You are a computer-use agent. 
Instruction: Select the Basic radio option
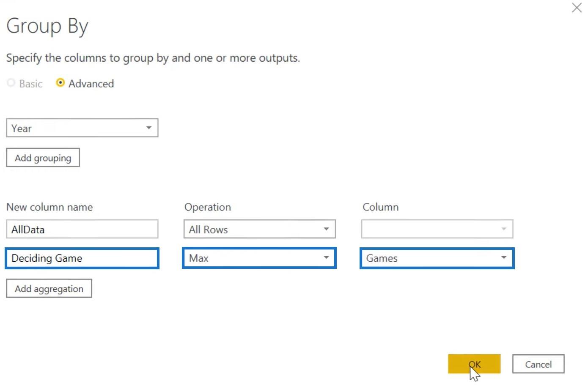coord(11,83)
